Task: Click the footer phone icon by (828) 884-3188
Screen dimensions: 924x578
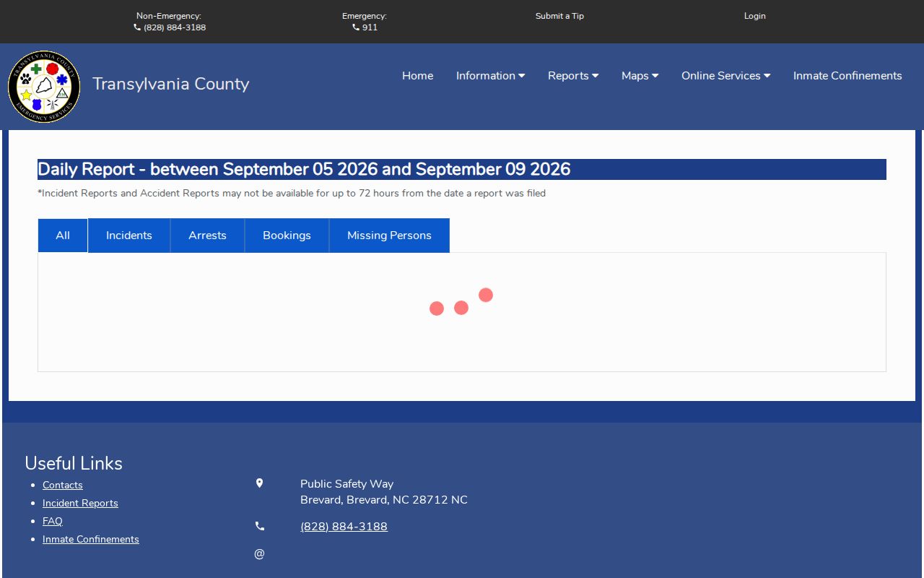Action: tap(260, 526)
